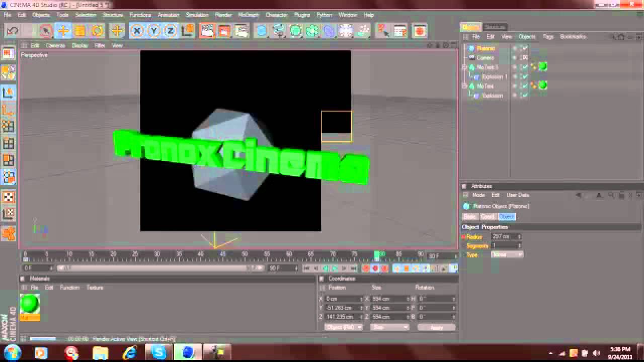Select the Live Selection tool
This screenshot has height=362, width=644.
coord(46,31)
